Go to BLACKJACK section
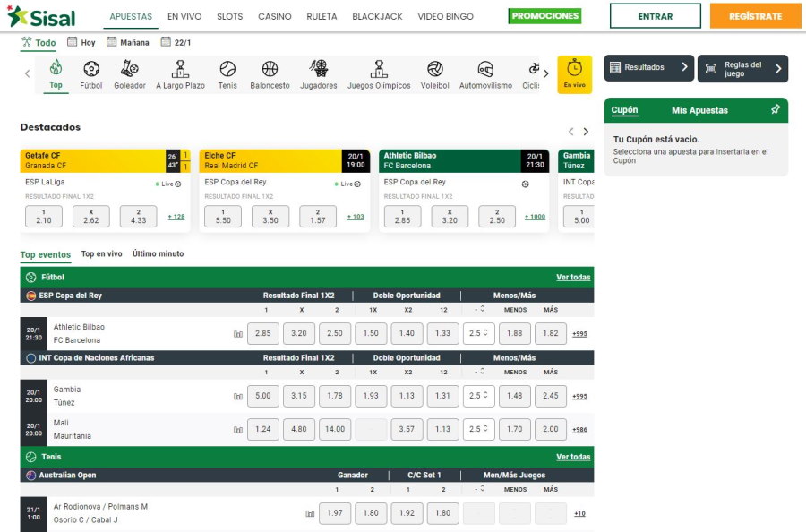 tap(377, 16)
